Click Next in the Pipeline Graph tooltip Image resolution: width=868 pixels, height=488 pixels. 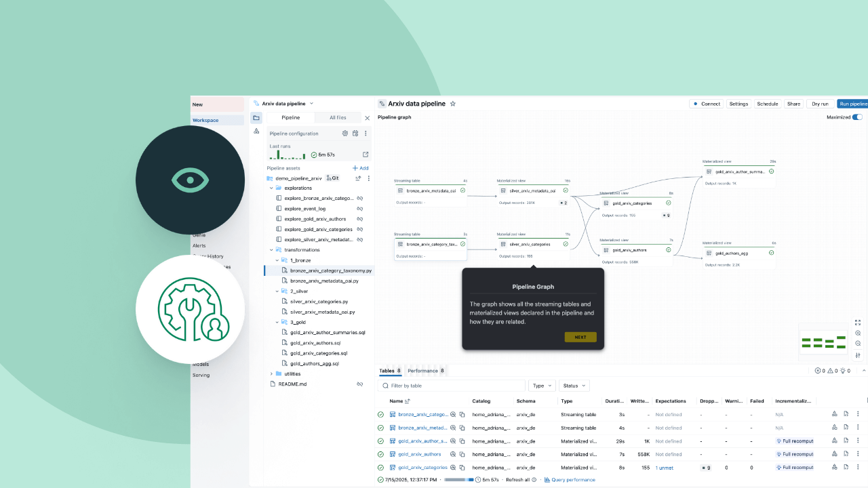[x=580, y=337]
